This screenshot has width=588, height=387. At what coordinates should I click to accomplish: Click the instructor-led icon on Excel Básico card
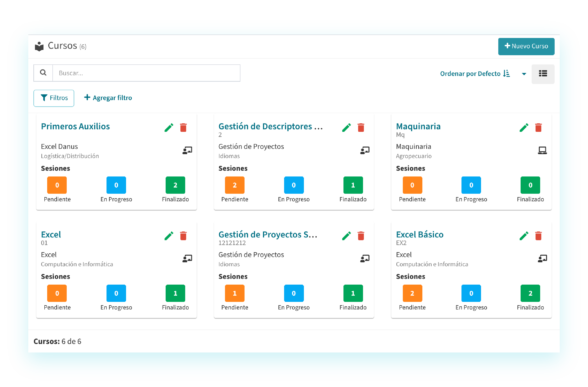[x=542, y=258]
